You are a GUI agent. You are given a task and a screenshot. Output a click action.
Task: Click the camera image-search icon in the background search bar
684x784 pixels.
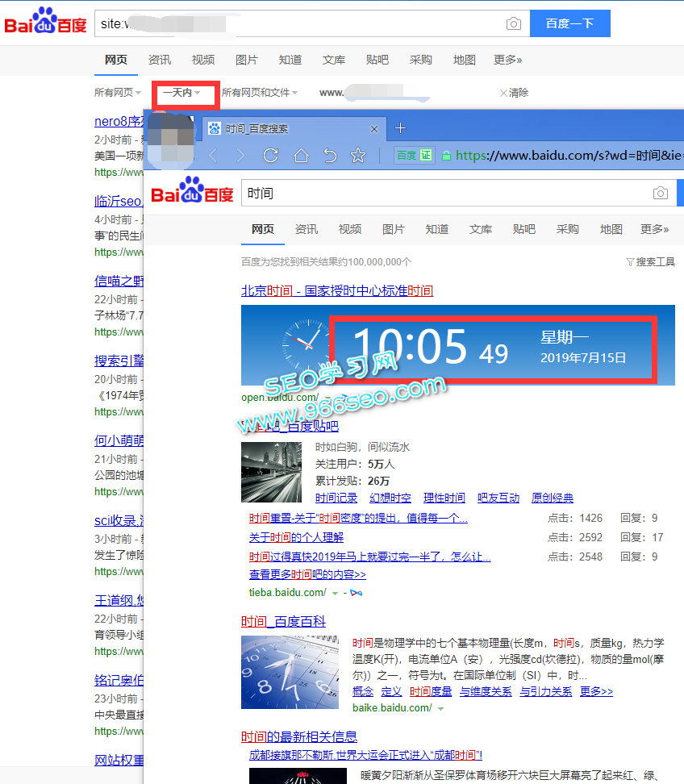click(514, 23)
